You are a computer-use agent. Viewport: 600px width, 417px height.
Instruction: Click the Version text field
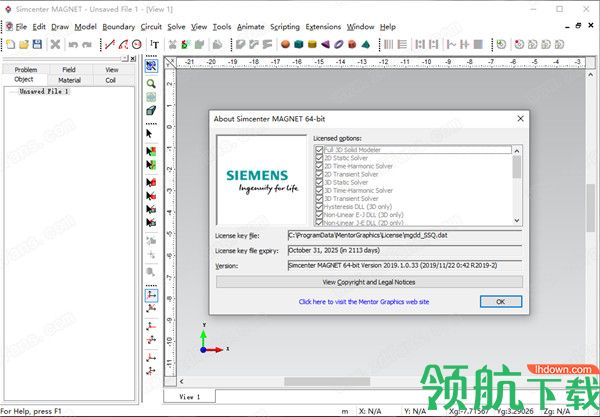[405, 265]
